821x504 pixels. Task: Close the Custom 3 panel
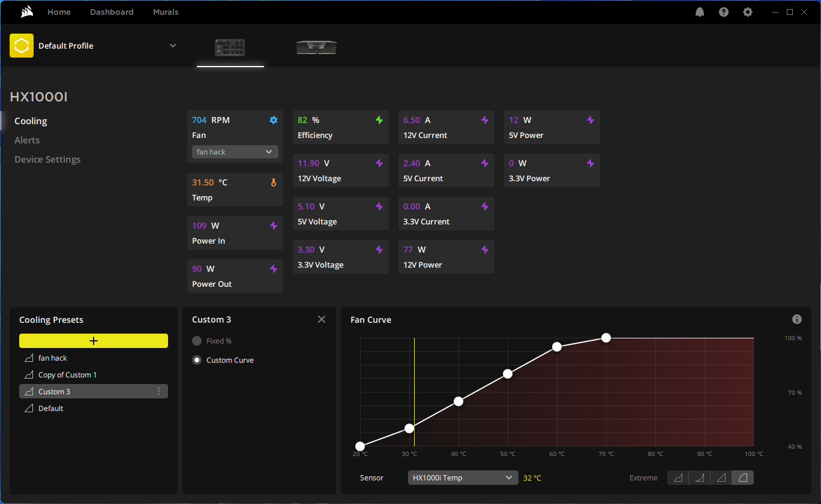coord(322,319)
